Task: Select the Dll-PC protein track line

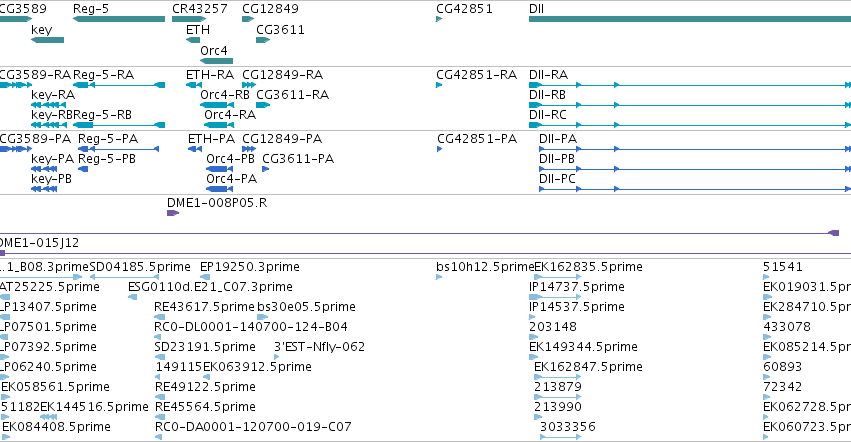Action: [x=695, y=189]
